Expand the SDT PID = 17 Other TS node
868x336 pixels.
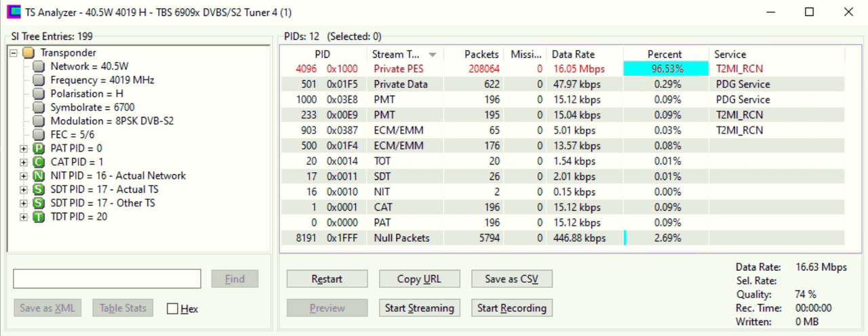[x=24, y=203]
